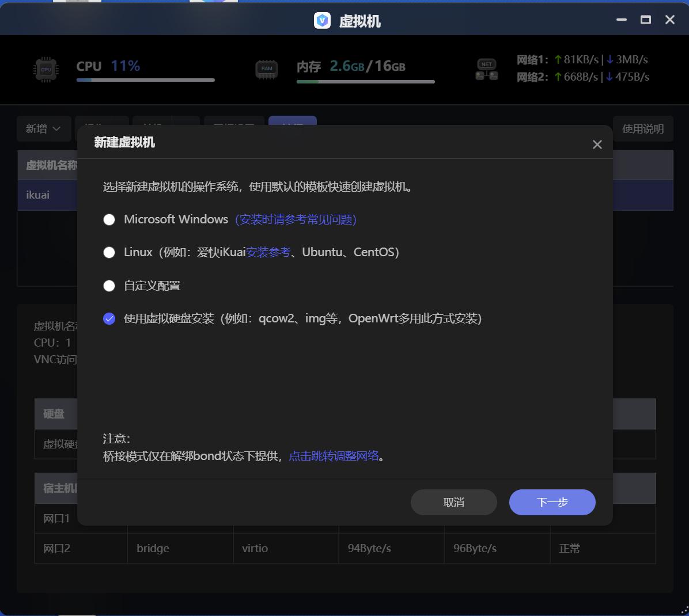Click the CPU usage icon in stats bar
This screenshot has width=689, height=616.
[x=46, y=69]
